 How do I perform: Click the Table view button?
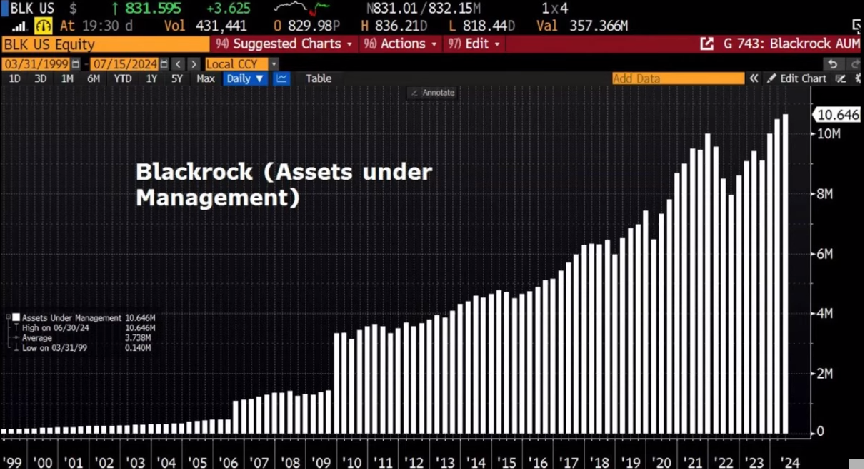pos(318,79)
